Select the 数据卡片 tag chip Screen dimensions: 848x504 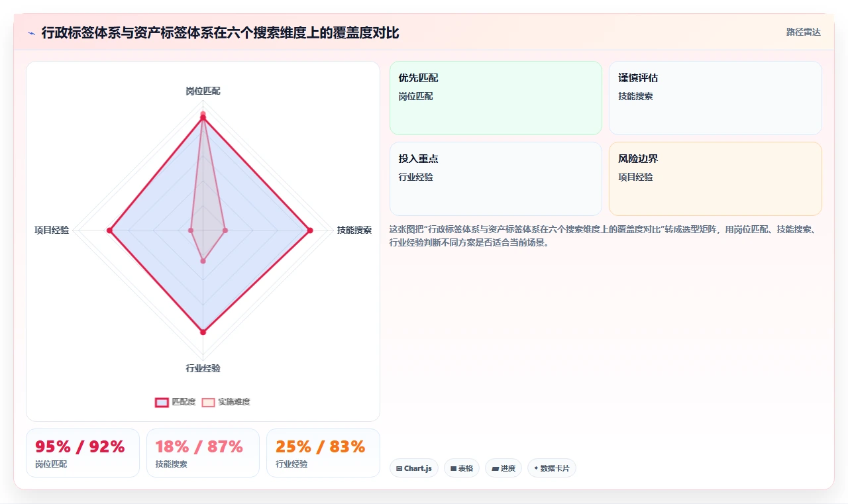552,468
